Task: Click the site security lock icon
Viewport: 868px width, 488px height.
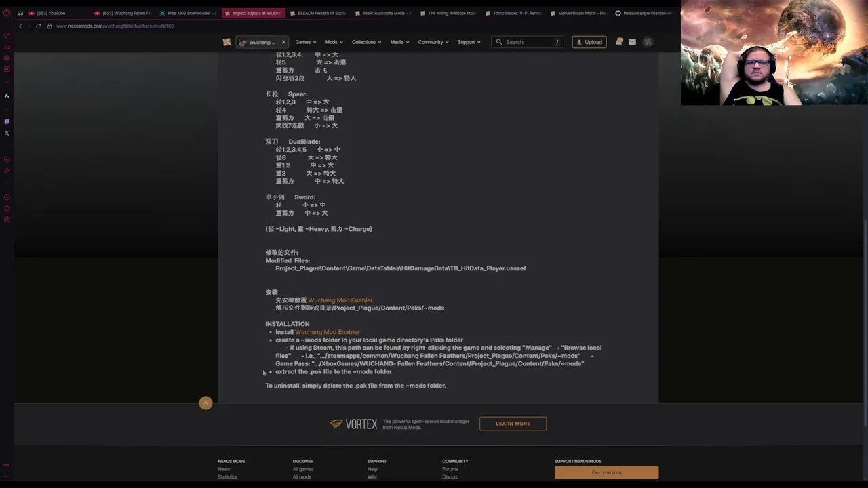Action: click(50, 26)
